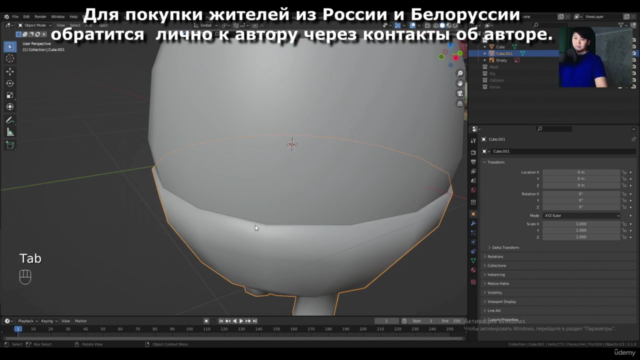Image resolution: width=640 pixels, height=360 pixels.
Task: Open the Tool properties tab
Action: pyautogui.click(x=473, y=141)
